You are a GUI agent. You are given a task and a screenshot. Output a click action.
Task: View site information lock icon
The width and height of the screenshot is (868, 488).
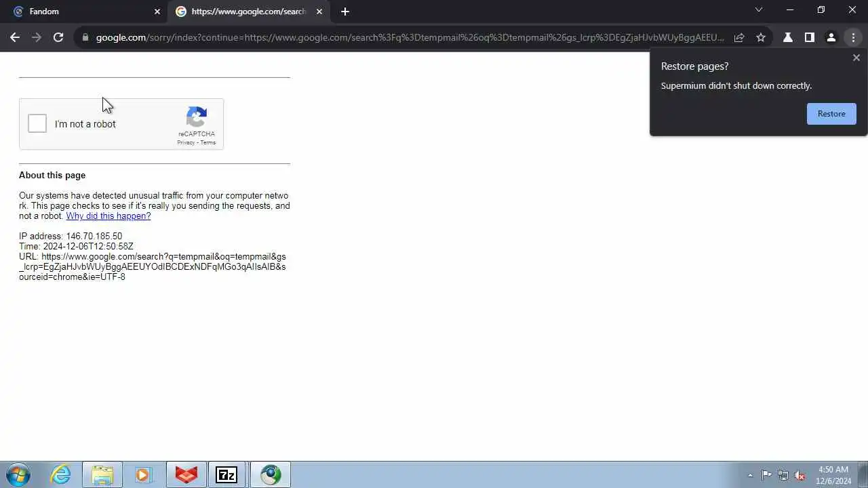(85, 37)
